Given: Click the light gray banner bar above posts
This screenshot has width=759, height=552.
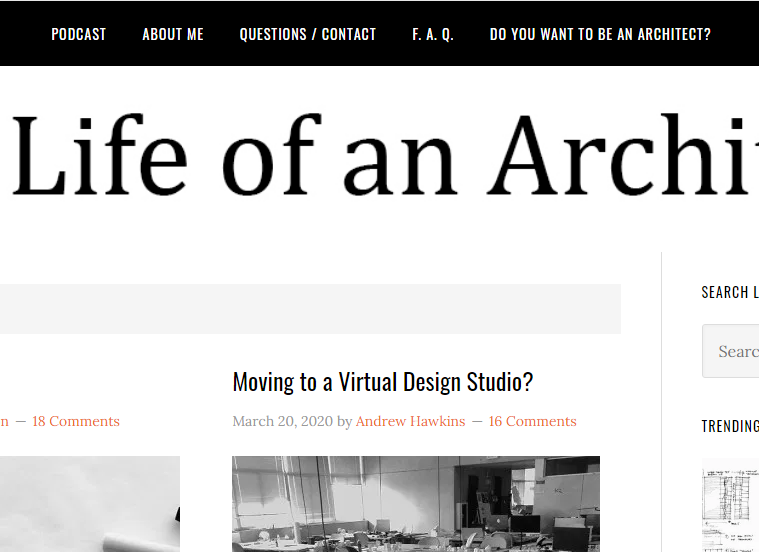Looking at the screenshot, I should pos(310,308).
